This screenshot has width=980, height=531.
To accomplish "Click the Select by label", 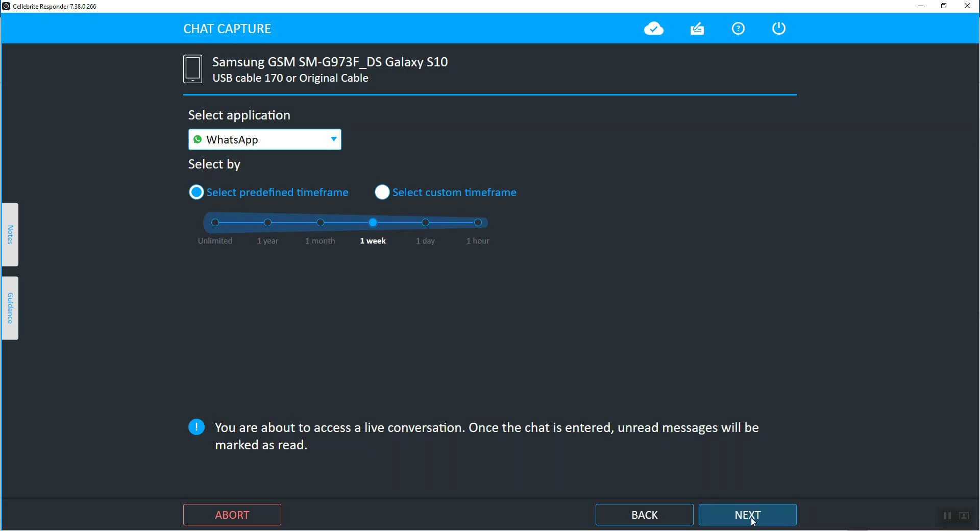I will [214, 164].
